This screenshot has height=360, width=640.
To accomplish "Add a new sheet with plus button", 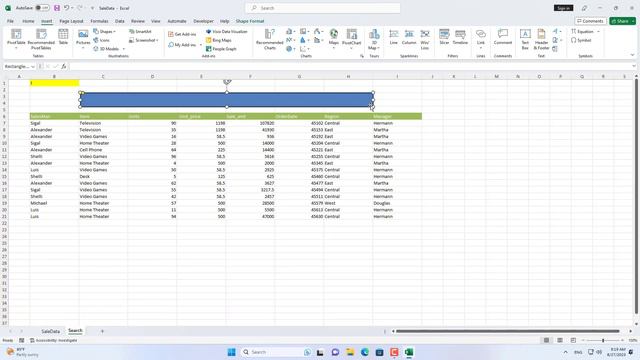I will click(102, 331).
